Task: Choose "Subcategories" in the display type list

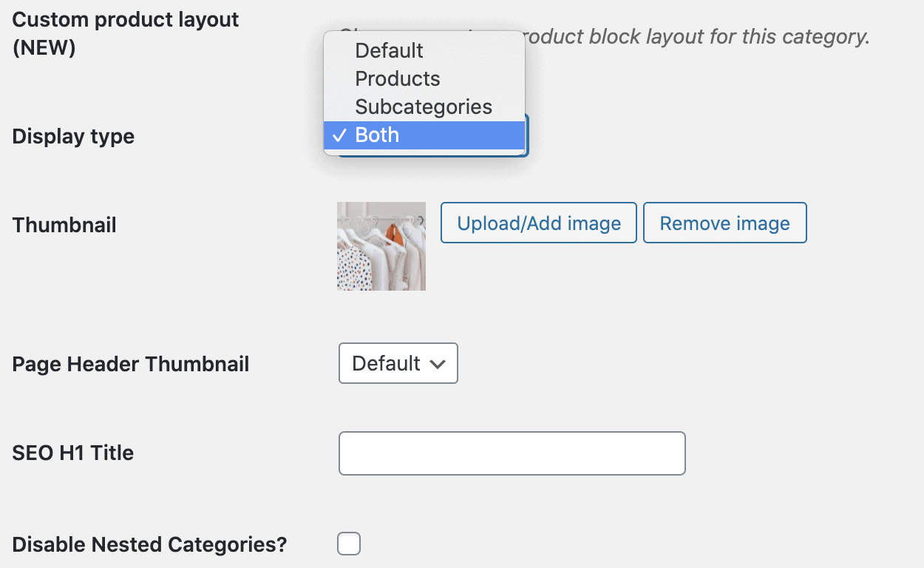Action: click(x=424, y=106)
